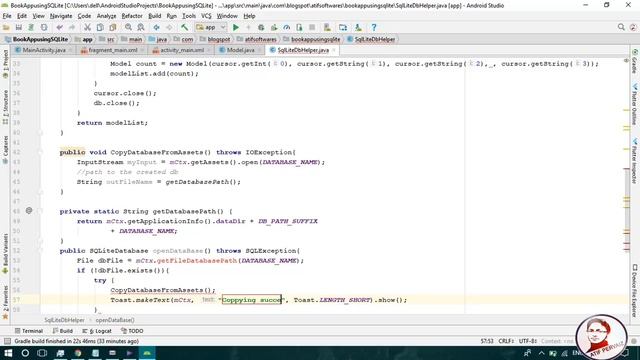Click the Replace magnifier icon

tap(141, 27)
